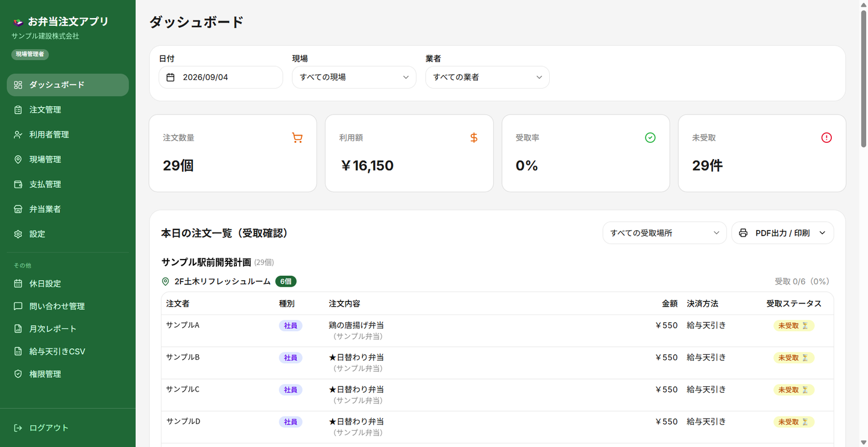Click the calendar icon beside 休日設定
The image size is (868, 447).
point(18,284)
